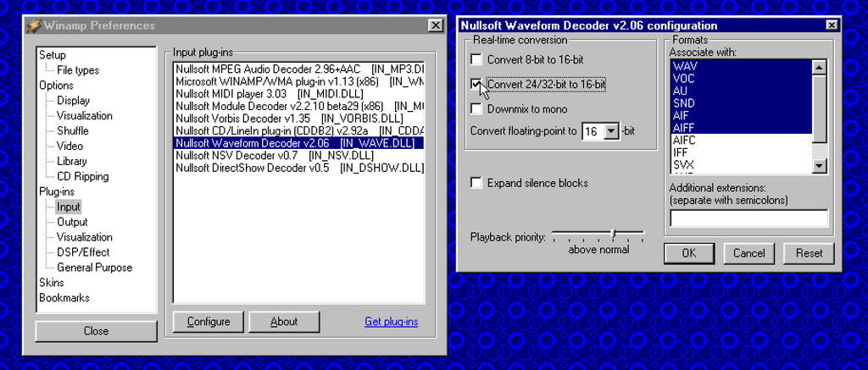Click OK in Waveform Decoder configuration
Screen dimensions: 868x370
point(689,253)
